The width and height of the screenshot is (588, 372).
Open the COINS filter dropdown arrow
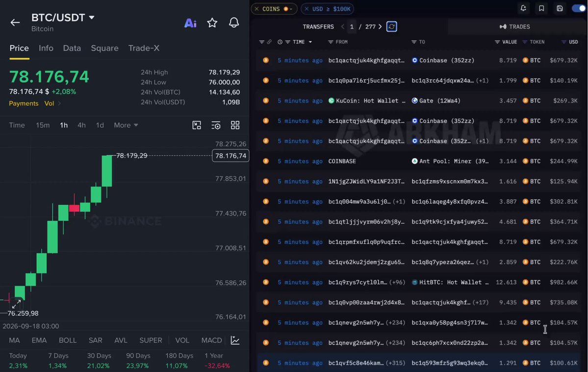[x=291, y=9]
